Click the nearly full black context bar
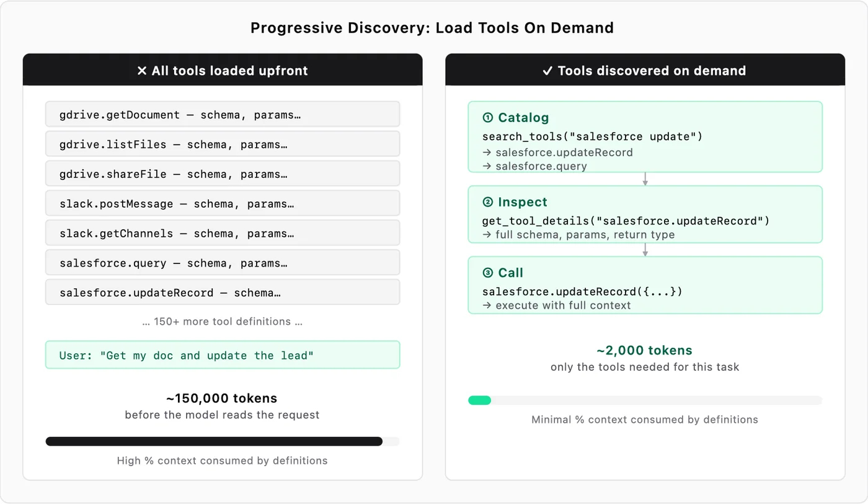 point(214,441)
